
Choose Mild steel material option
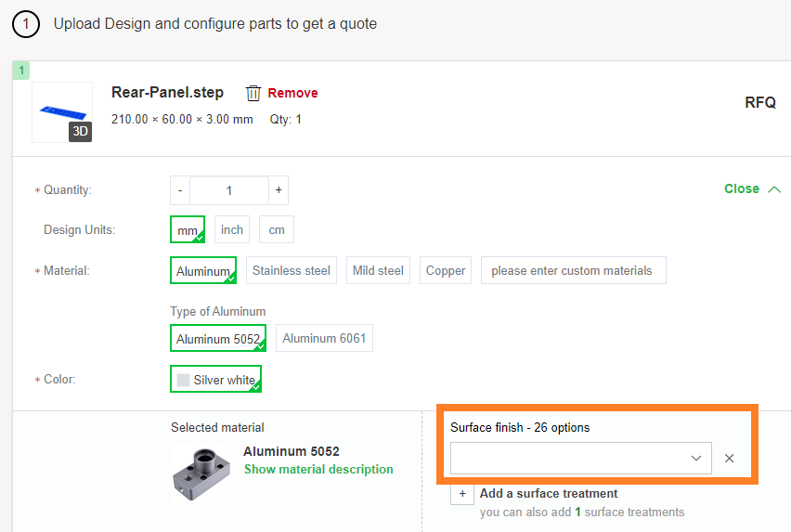click(379, 270)
